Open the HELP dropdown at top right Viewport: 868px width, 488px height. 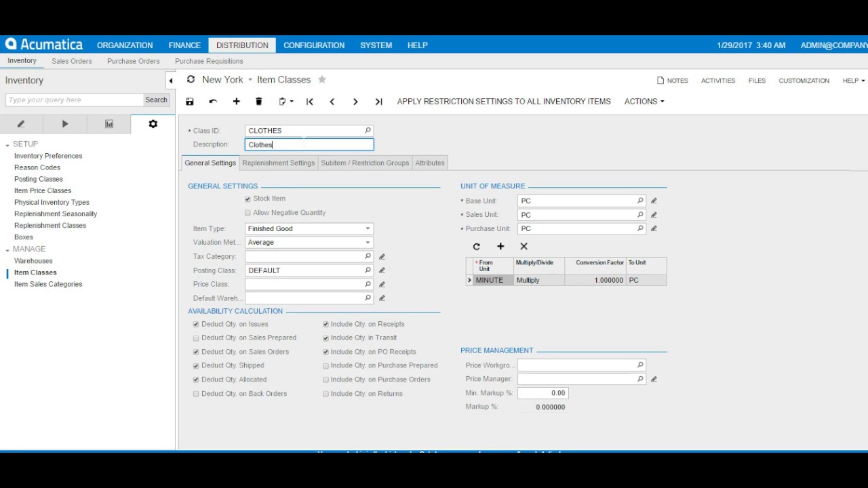[854, 81]
